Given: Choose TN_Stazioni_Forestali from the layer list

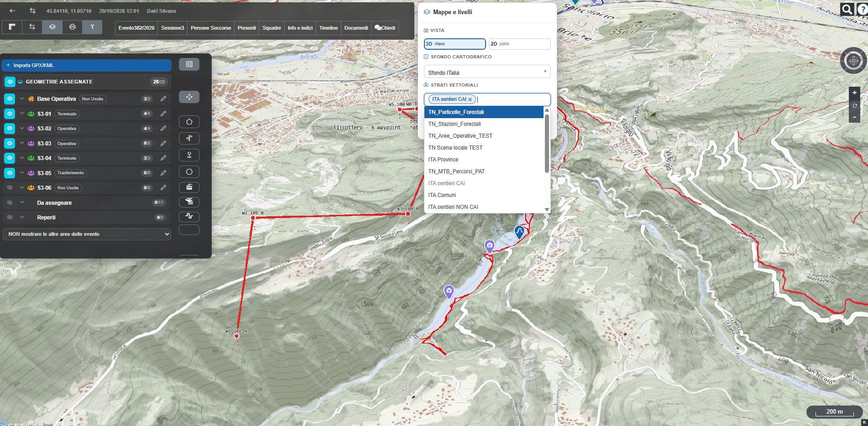Looking at the screenshot, I should [x=484, y=124].
